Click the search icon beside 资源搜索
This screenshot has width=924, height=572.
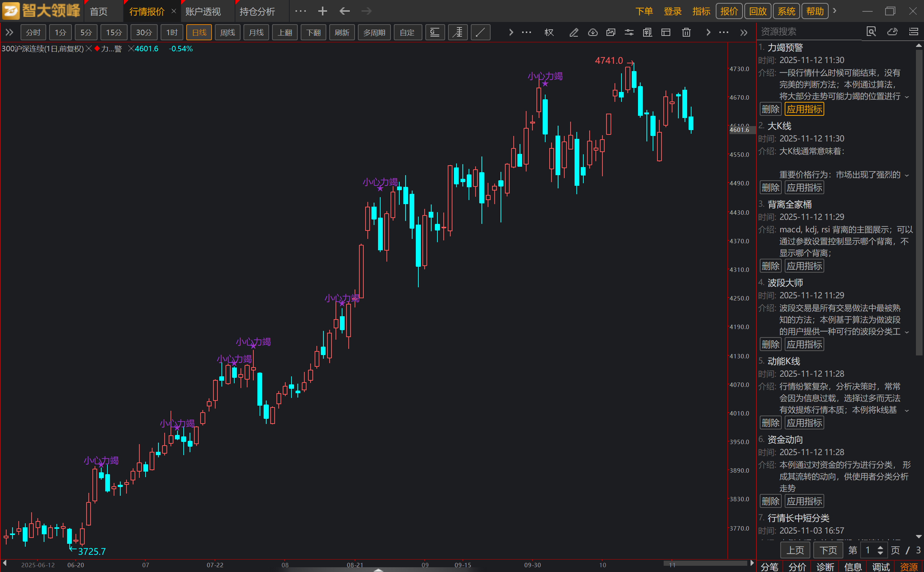click(x=871, y=32)
